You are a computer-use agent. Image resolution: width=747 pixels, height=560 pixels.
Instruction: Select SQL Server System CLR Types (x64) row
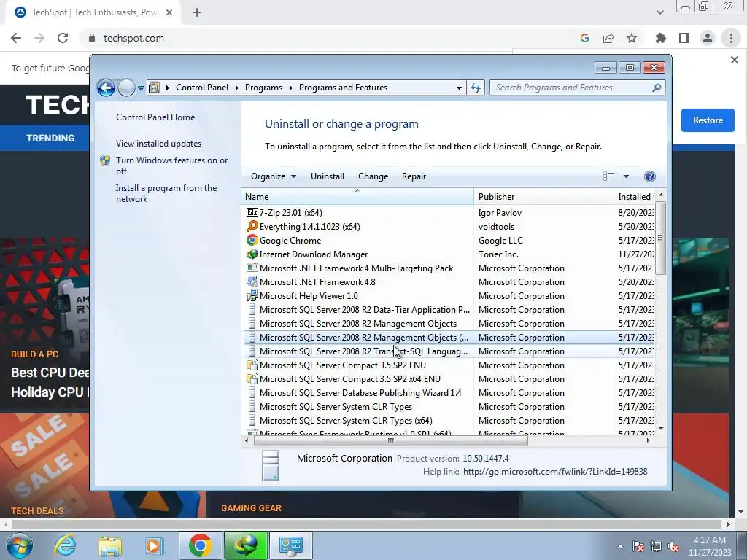[x=449, y=421]
